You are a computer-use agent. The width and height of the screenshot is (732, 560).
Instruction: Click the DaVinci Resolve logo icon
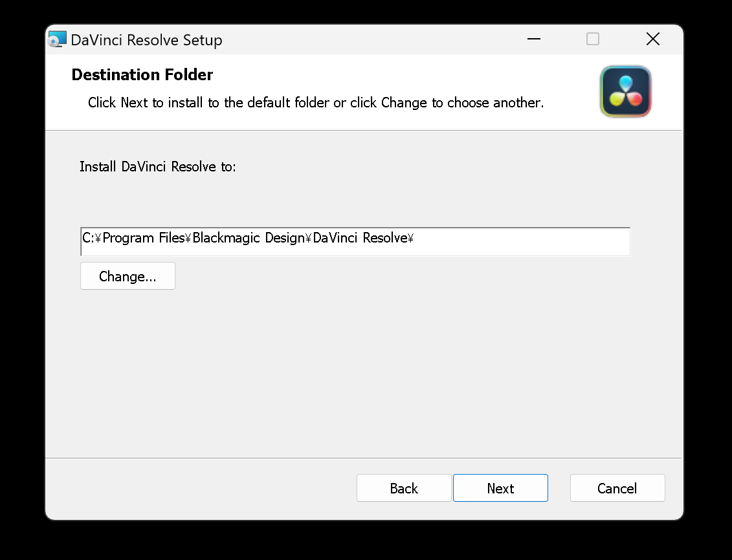pos(626,91)
